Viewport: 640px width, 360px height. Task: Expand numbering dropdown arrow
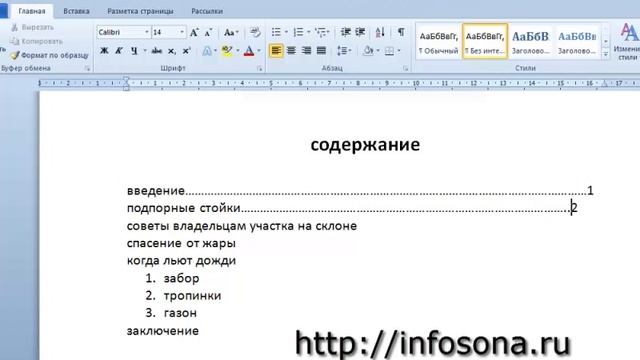[309, 32]
